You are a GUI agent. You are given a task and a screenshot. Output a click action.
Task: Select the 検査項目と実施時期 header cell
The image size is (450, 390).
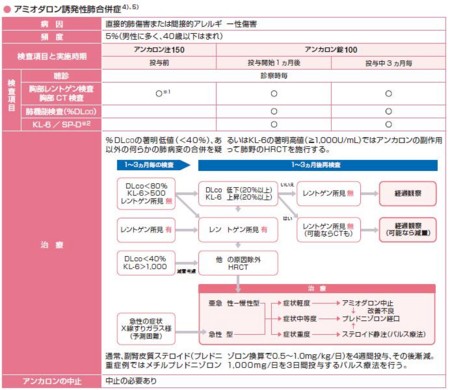click(52, 56)
